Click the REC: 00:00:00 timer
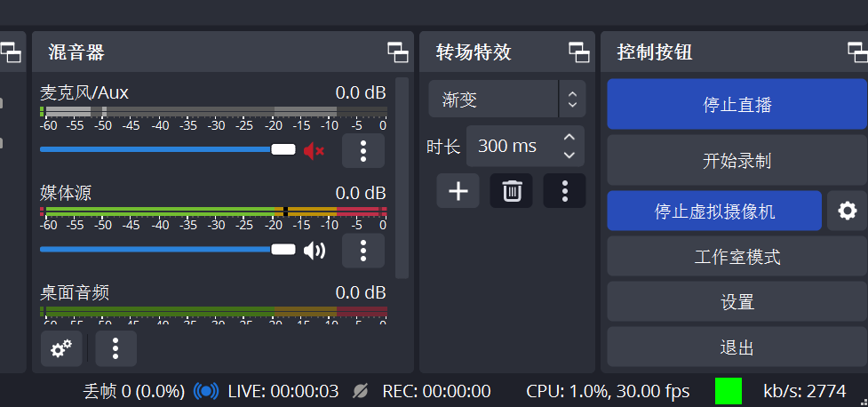The width and height of the screenshot is (868, 407). [436, 392]
